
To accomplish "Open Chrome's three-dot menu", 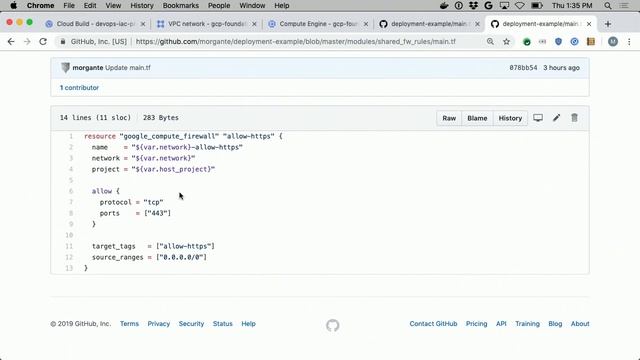I will click(629, 42).
